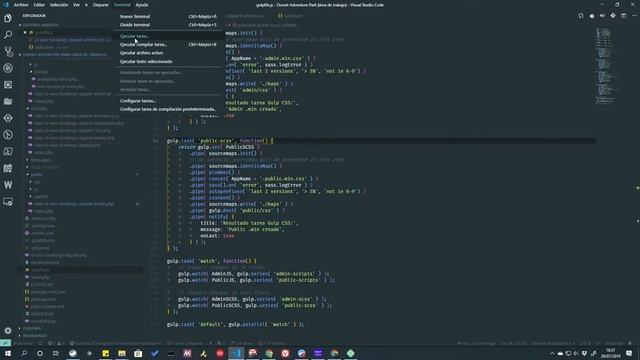
Task: Open the Source Control view
Action: tap(8, 51)
